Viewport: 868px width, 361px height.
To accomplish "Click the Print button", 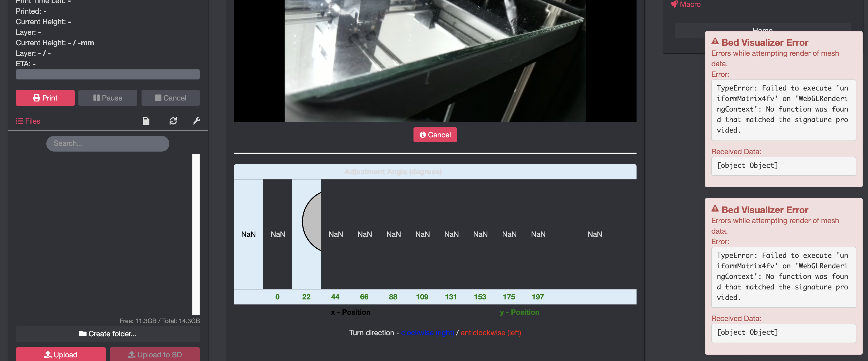I will click(x=45, y=98).
